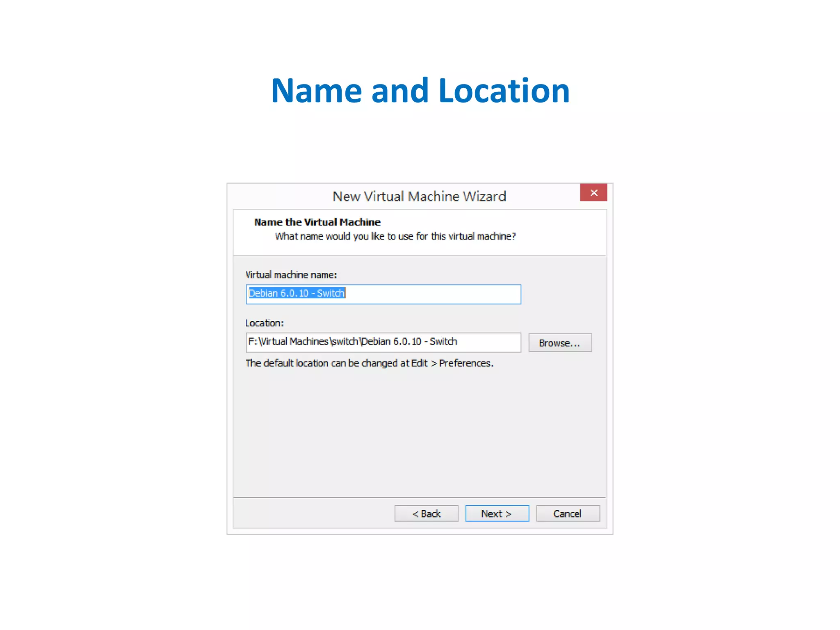Viewport: 840px width, 630px height.
Task: Click the New Virtual Machine Wizard title bar
Action: click(418, 196)
